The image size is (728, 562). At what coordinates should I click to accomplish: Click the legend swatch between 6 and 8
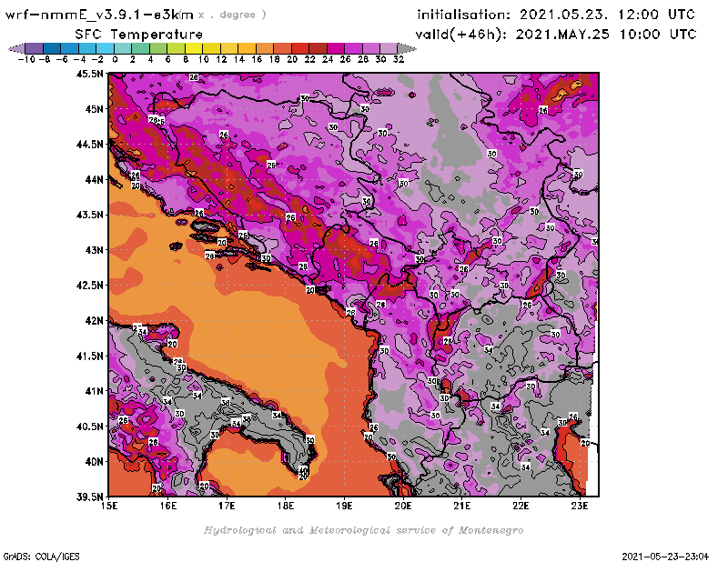click(176, 48)
